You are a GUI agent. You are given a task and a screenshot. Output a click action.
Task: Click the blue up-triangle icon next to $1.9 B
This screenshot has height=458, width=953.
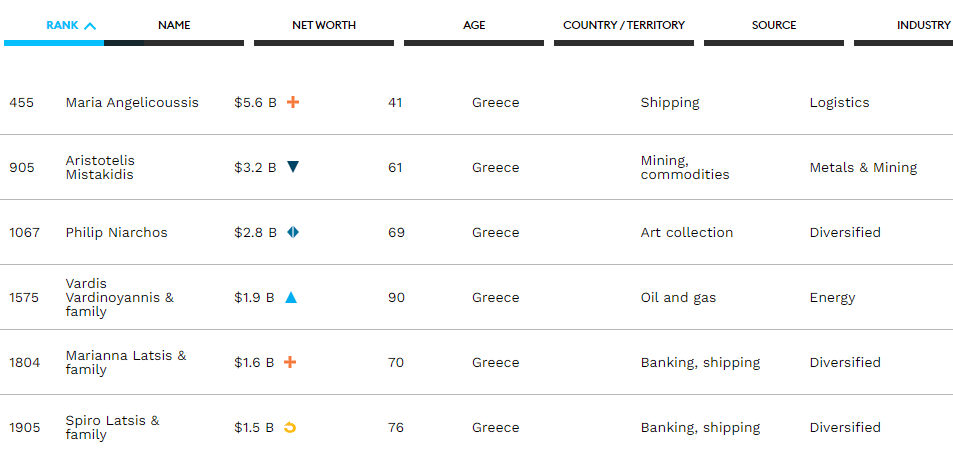point(291,297)
